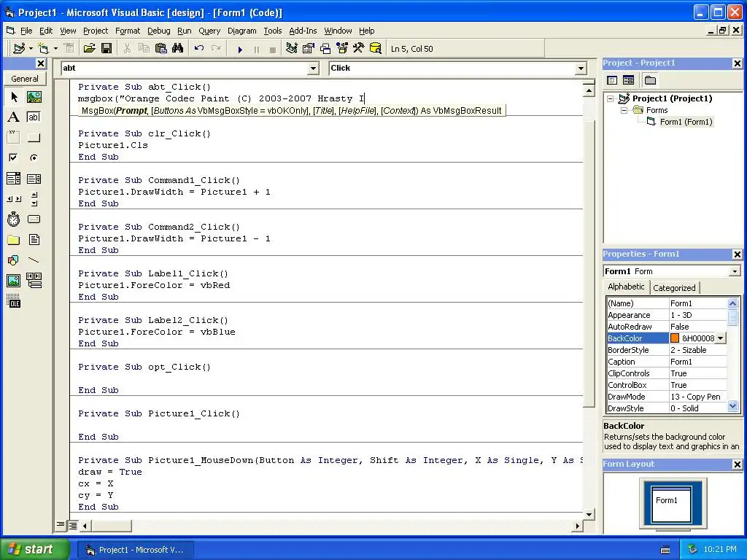Open Project Explorer from toolbar
The image size is (747, 560).
pos(292,48)
